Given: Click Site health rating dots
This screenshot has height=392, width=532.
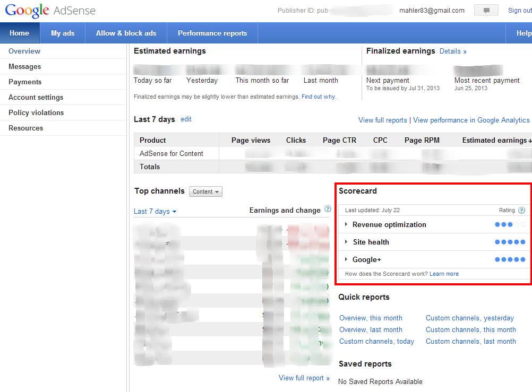Looking at the screenshot, I should (510, 242).
